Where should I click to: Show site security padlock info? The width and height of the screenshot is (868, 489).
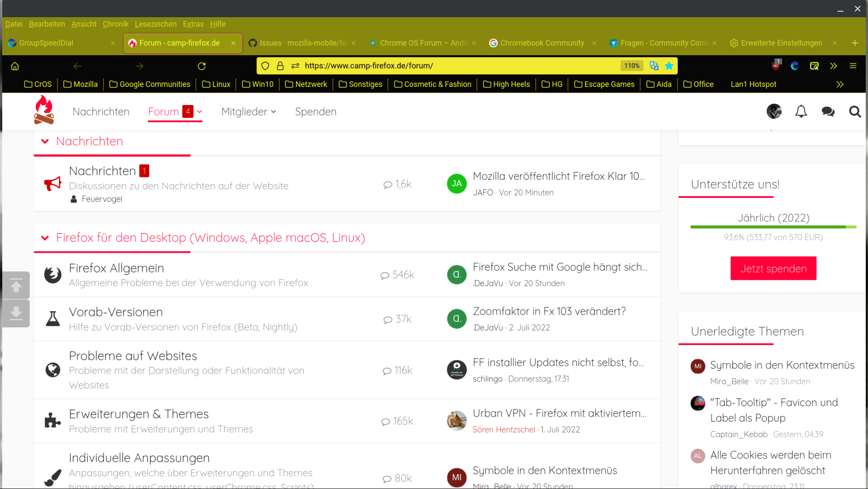(x=280, y=66)
